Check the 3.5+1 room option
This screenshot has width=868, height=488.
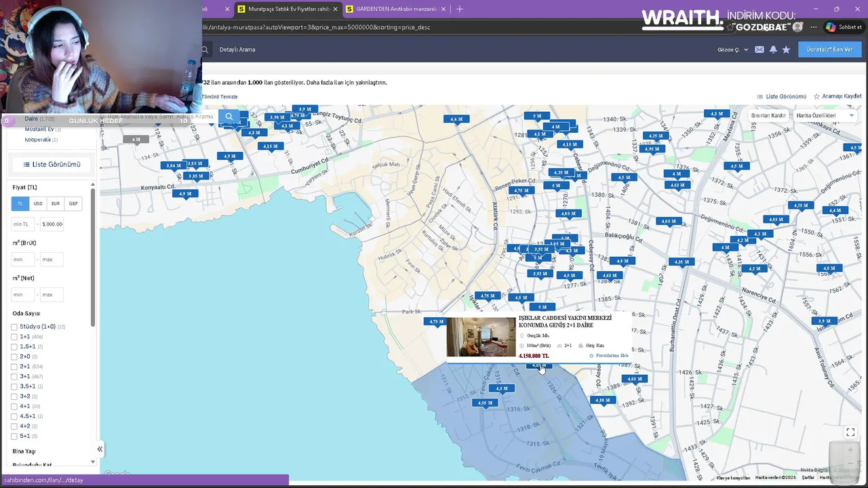coord(14,386)
